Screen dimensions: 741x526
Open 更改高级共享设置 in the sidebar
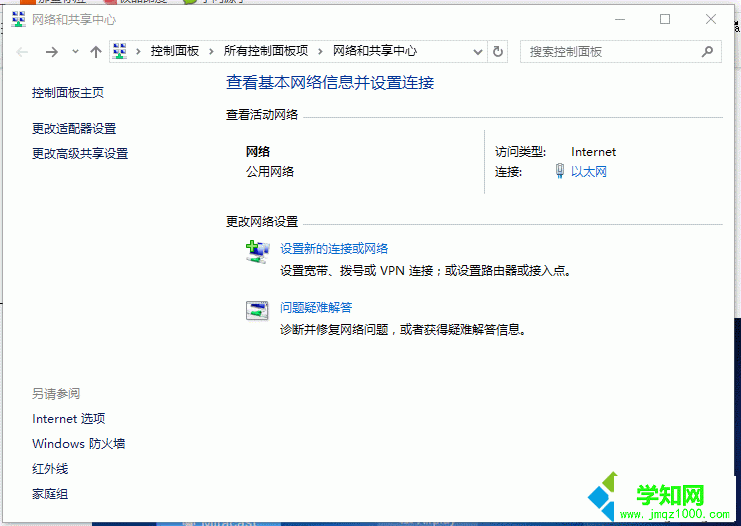80,154
